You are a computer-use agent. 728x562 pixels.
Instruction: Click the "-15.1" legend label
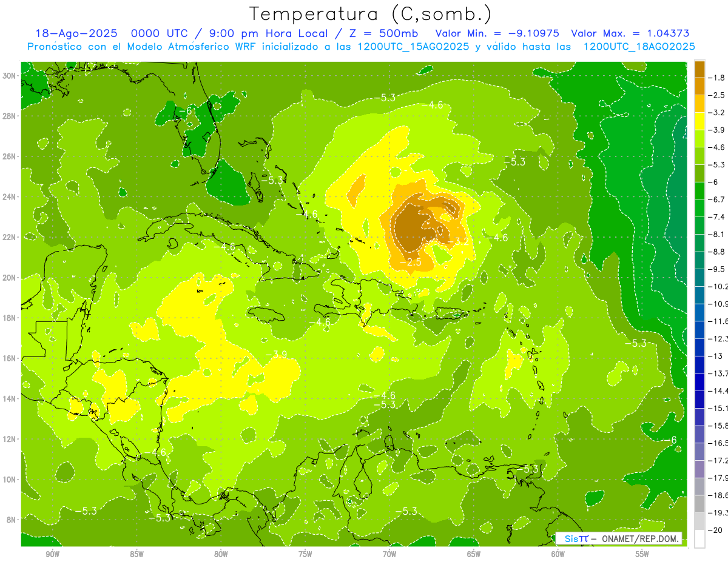718,409
